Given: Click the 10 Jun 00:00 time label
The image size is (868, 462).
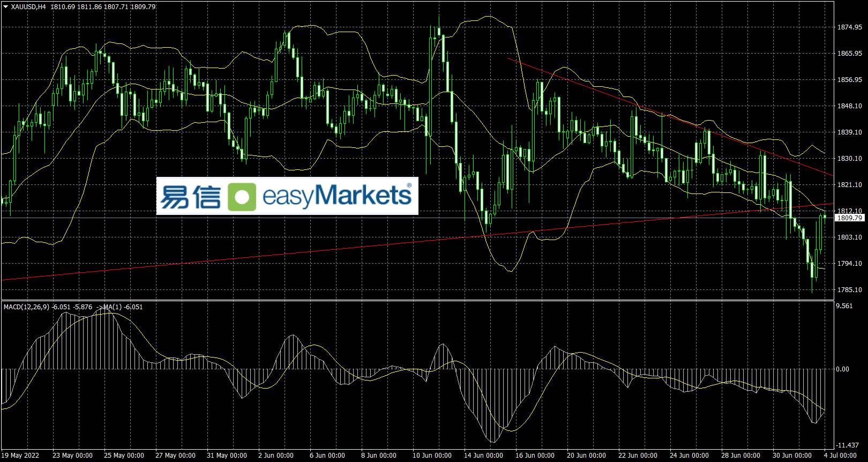Looking at the screenshot, I should (x=432, y=456).
